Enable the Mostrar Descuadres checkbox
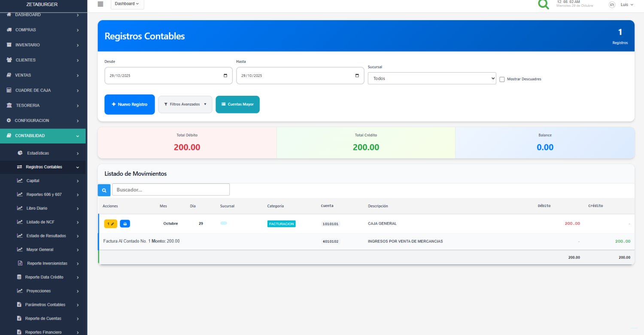 tap(502, 79)
